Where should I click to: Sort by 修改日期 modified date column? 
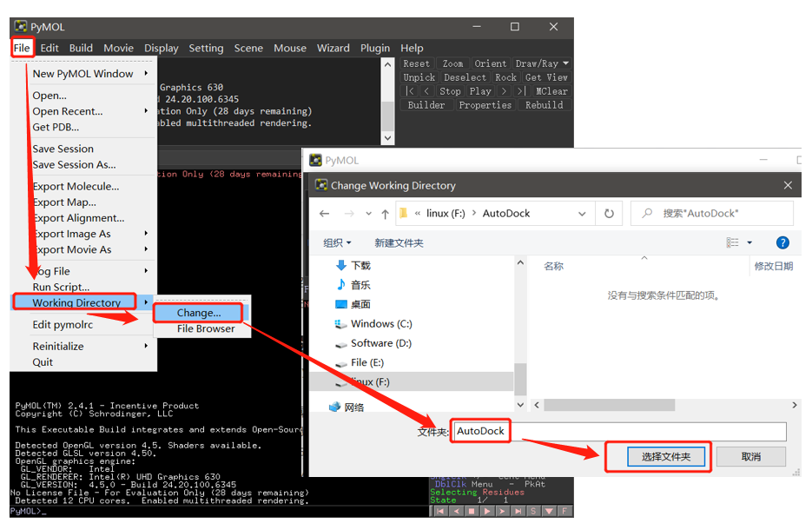coord(774,266)
